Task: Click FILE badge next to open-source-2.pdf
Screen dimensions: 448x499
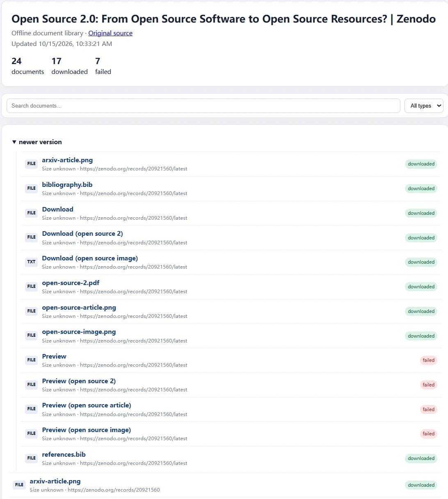Action: [32, 286]
